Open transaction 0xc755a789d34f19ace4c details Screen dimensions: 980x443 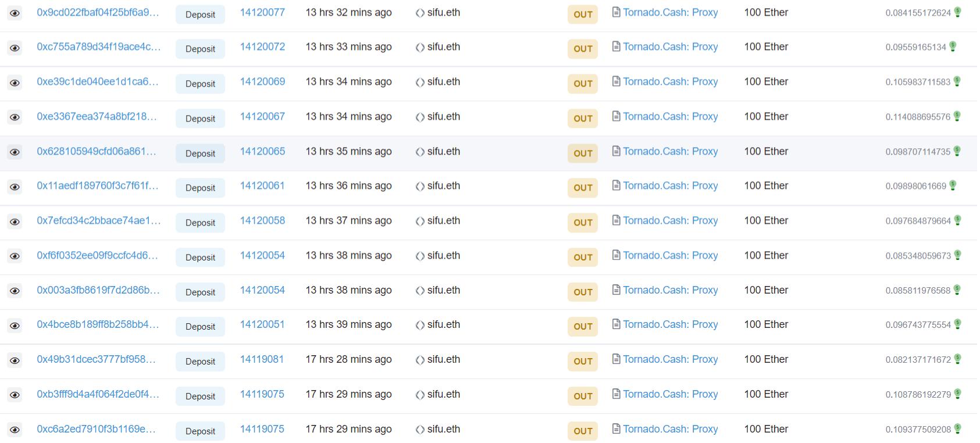(98, 47)
